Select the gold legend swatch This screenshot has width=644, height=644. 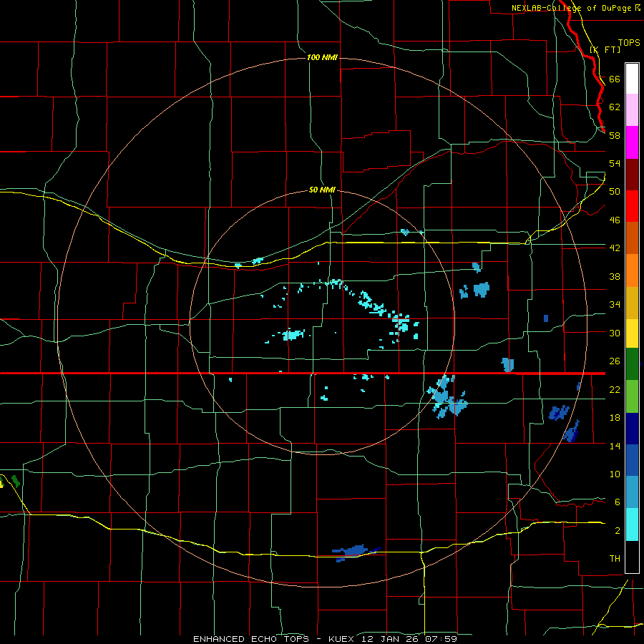(632, 303)
